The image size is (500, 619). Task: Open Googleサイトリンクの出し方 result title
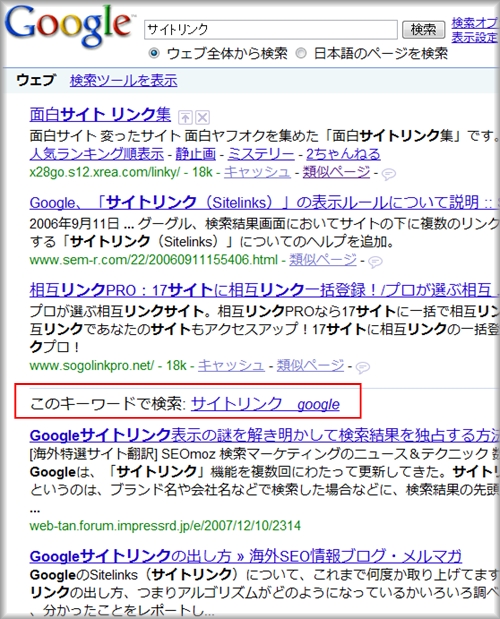(245, 556)
